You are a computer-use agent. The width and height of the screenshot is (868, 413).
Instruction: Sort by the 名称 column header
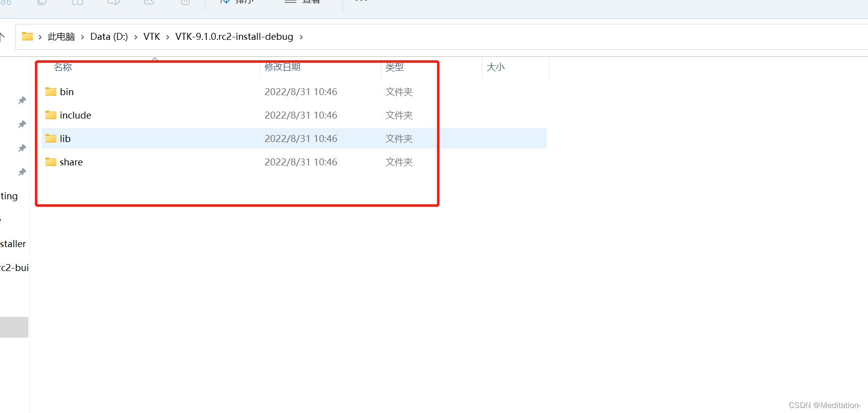point(63,67)
